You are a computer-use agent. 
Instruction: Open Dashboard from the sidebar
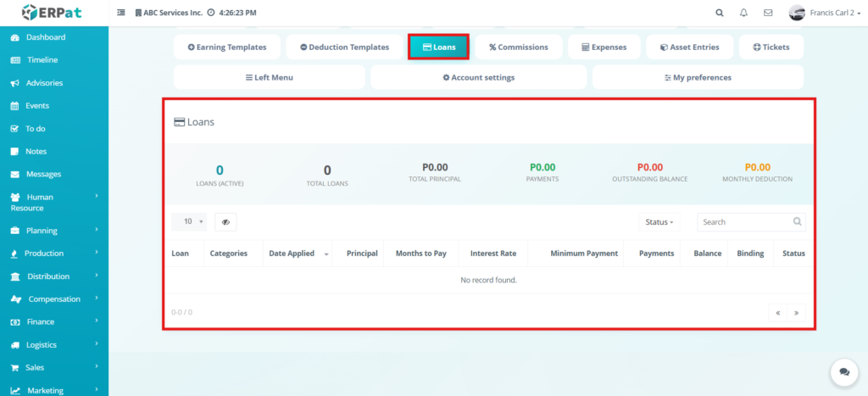45,37
